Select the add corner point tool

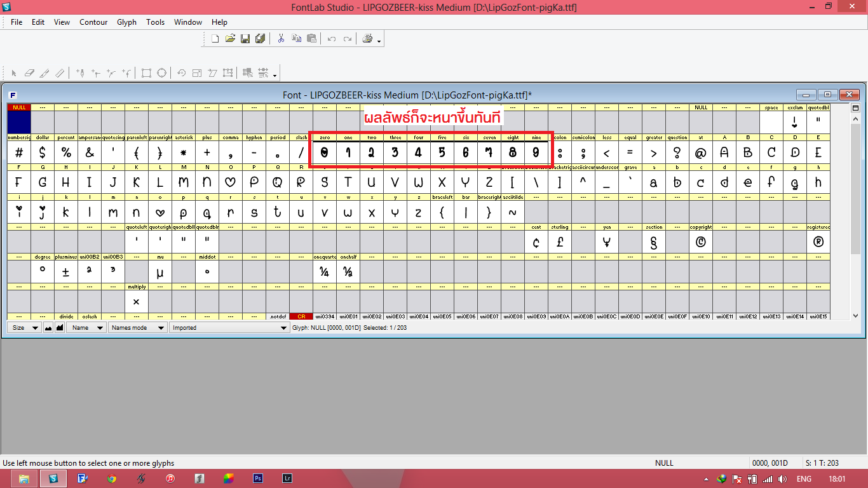click(95, 73)
